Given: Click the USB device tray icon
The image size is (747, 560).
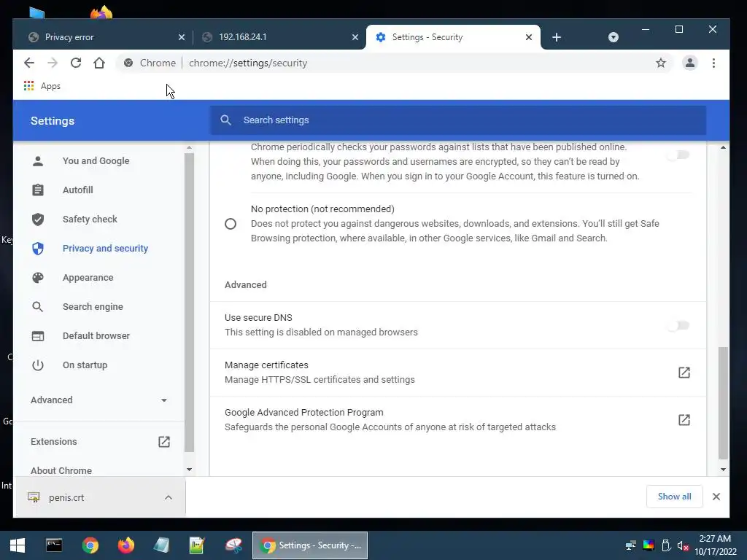Looking at the screenshot, I should [666, 545].
